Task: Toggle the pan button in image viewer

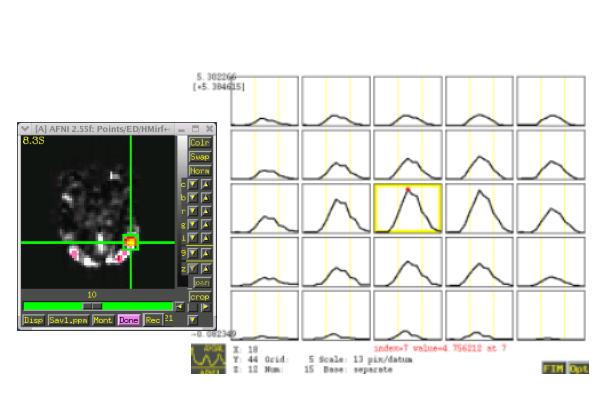Action: pos(202,283)
